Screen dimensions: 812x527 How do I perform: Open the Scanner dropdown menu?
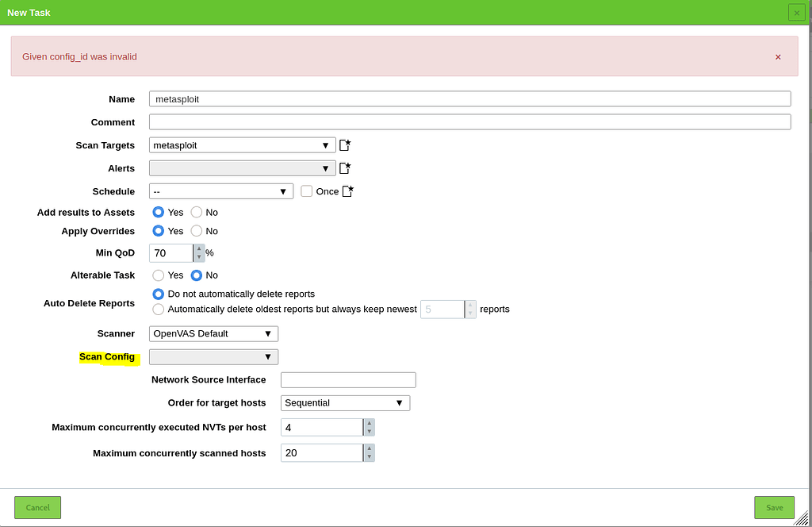pos(213,334)
